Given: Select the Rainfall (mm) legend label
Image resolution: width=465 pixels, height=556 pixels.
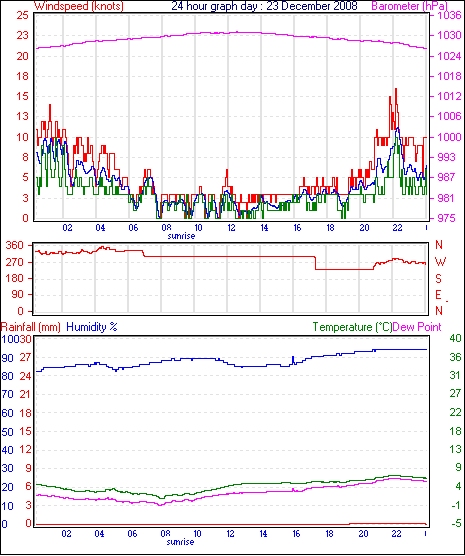Looking at the screenshot, I should pyautogui.click(x=30, y=327).
